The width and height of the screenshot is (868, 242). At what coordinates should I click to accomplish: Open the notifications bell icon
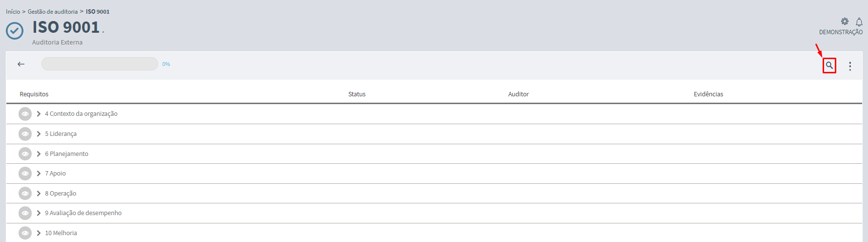[x=859, y=22]
